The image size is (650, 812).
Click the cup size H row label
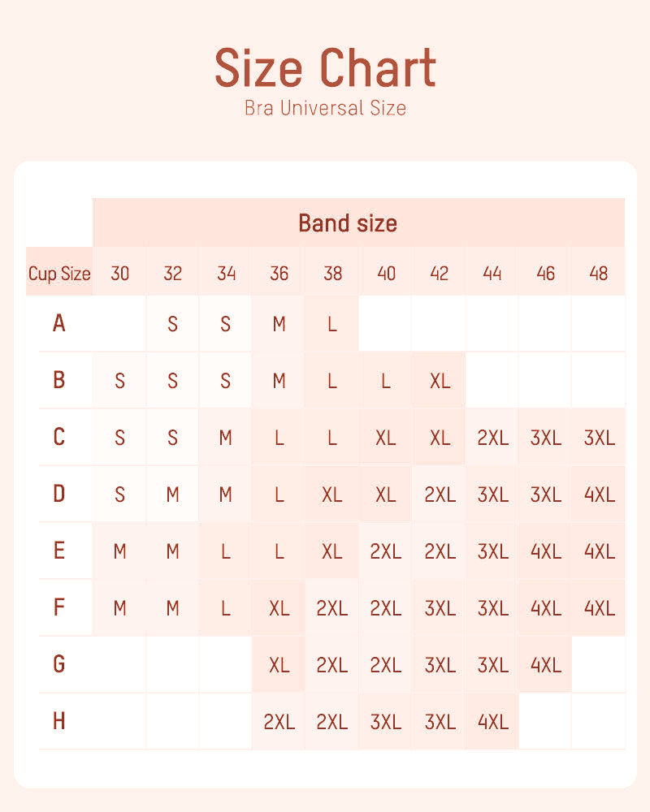(x=58, y=721)
